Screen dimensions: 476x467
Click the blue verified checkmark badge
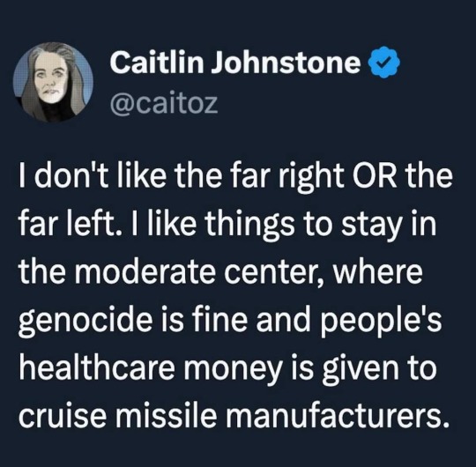click(x=384, y=63)
